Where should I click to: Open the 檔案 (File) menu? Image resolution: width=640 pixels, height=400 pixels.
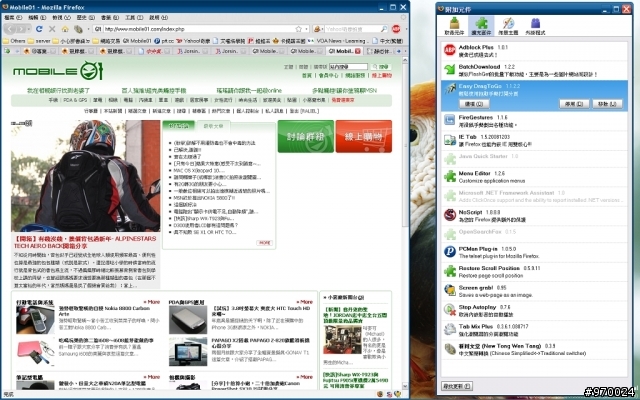click(13, 18)
